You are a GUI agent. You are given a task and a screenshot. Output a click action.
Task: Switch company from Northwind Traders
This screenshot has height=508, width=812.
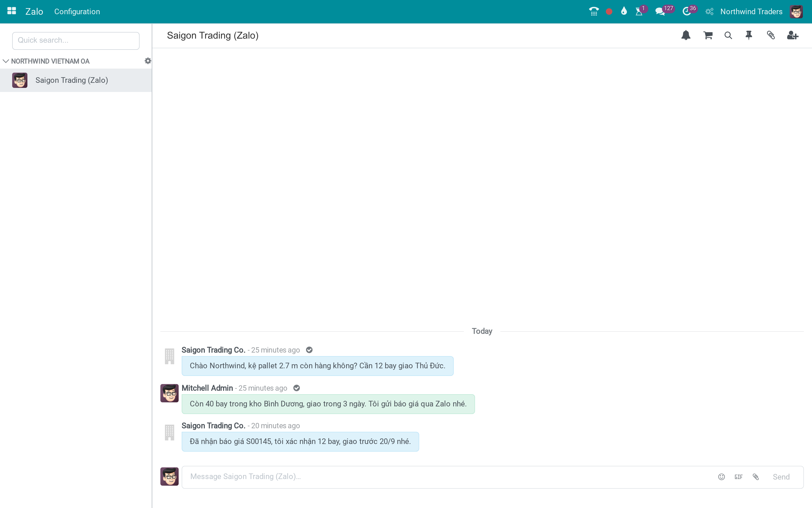pyautogui.click(x=751, y=12)
